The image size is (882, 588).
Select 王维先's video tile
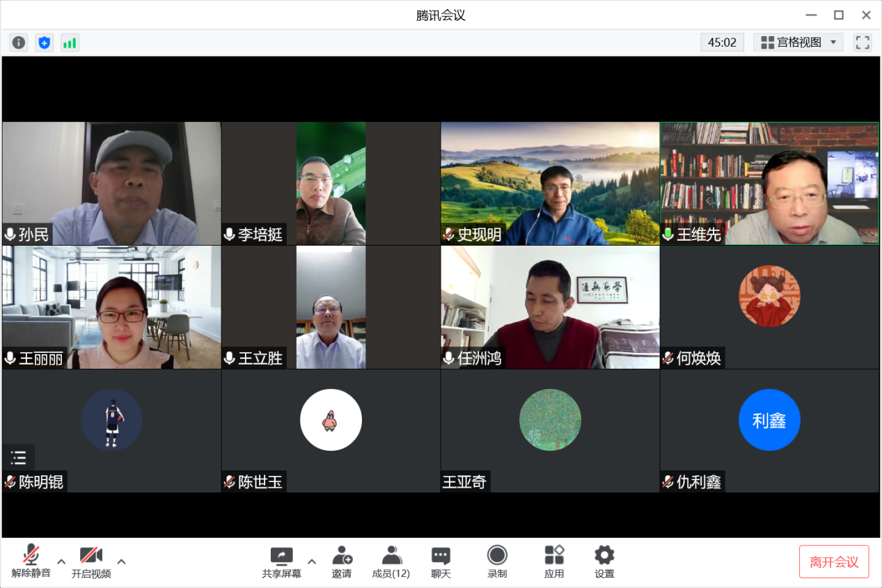pos(769,184)
